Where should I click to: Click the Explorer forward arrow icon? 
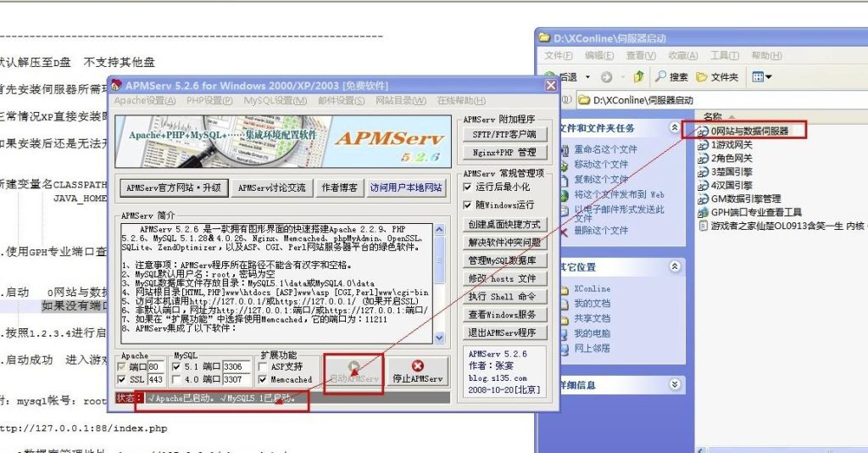[x=607, y=77]
